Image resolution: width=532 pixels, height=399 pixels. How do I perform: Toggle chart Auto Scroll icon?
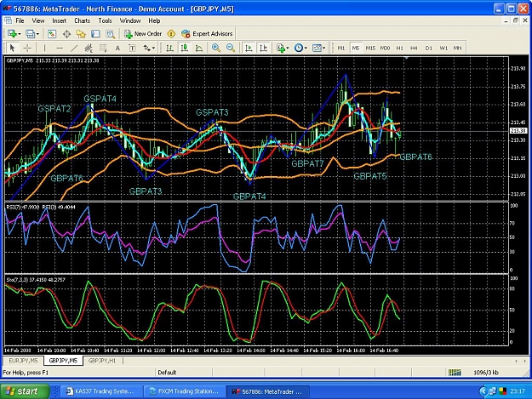pyautogui.click(x=249, y=48)
